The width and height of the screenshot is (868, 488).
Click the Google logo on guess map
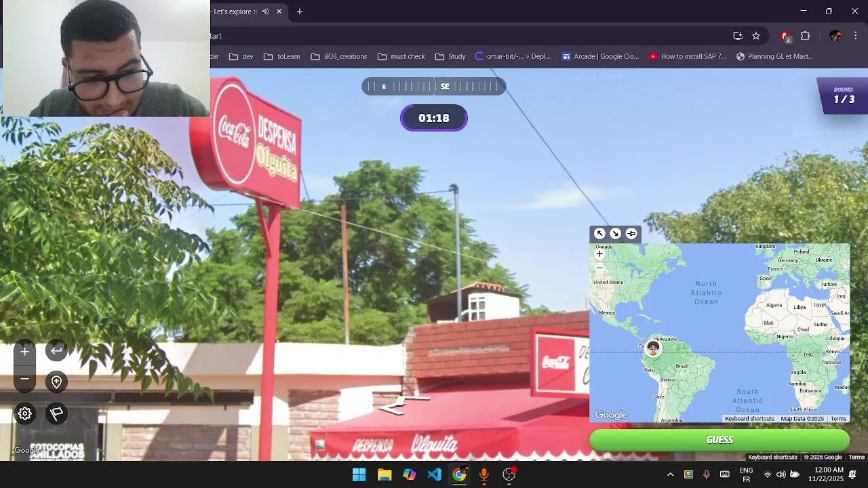tap(611, 415)
